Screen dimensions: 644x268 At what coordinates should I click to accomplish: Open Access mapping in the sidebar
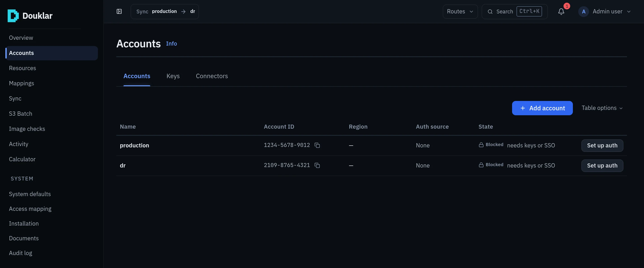click(x=30, y=209)
